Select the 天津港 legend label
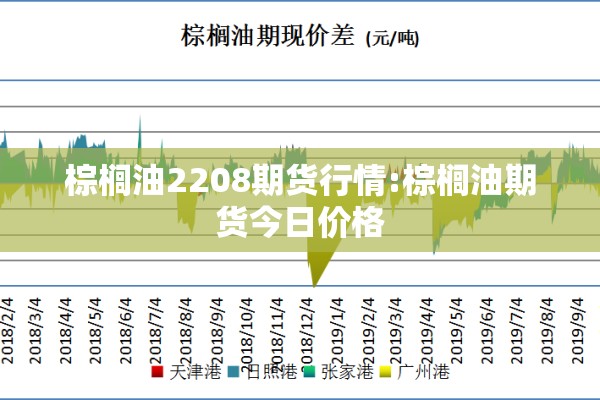 195,371
